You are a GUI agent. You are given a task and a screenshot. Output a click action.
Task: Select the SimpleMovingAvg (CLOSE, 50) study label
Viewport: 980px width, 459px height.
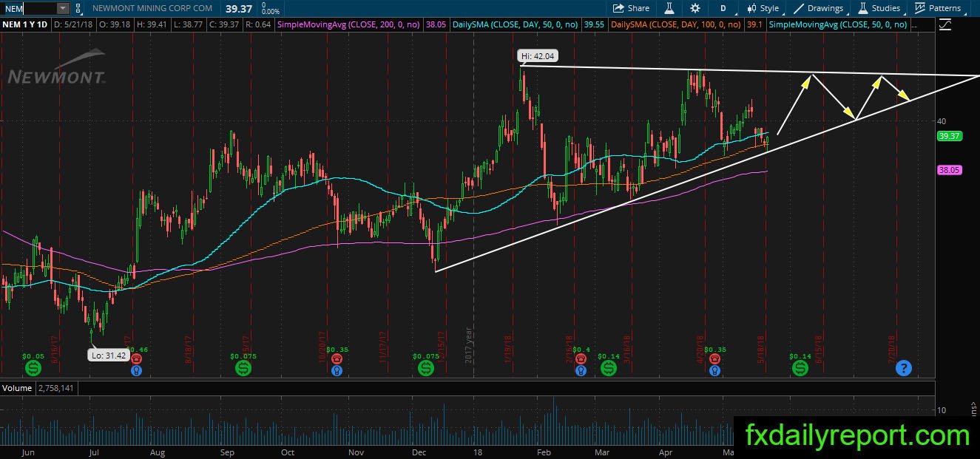click(839, 24)
